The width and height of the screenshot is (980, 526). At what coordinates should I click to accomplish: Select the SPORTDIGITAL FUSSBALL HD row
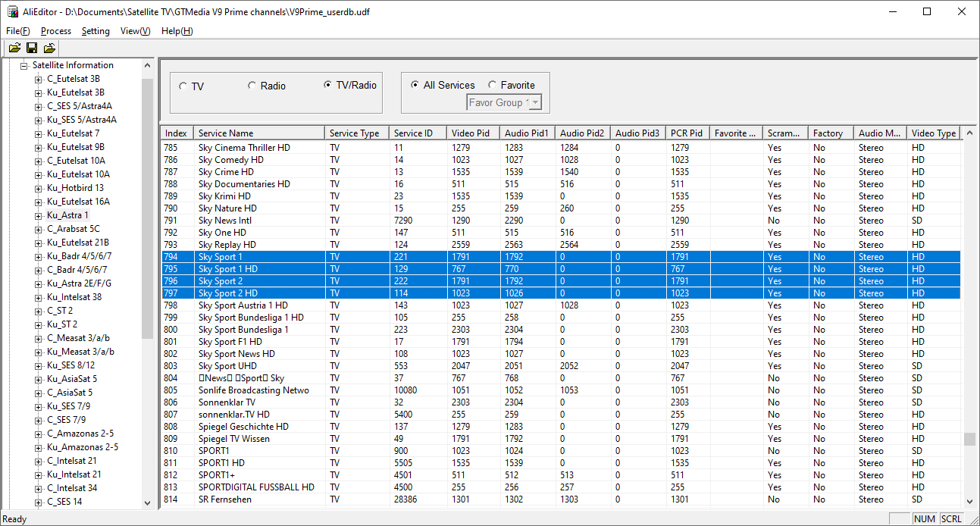tap(561, 487)
